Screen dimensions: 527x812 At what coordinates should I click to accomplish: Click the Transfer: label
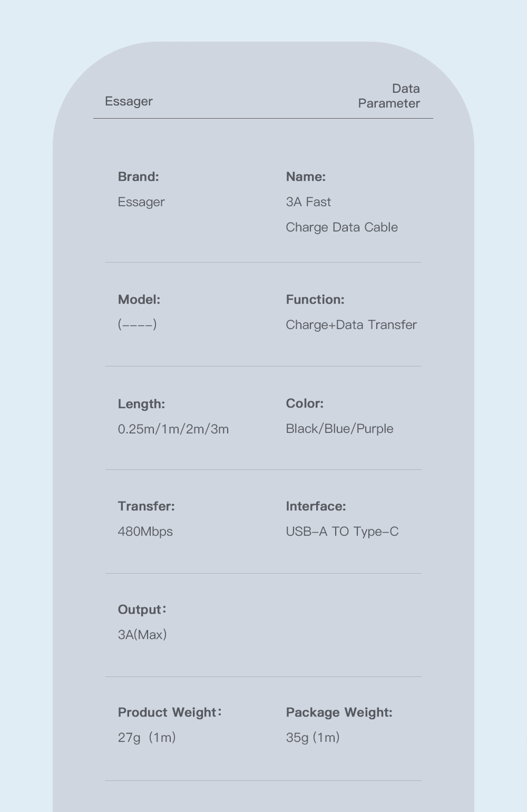[146, 506]
